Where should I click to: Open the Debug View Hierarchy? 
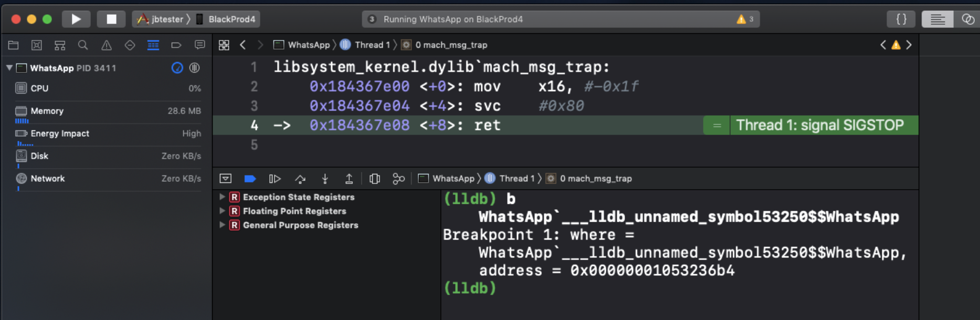375,179
